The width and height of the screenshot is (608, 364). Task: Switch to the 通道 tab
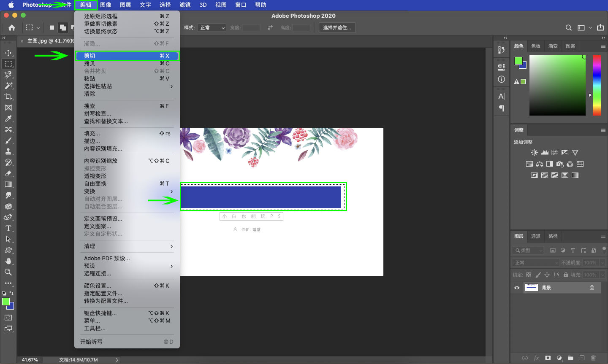point(536,236)
